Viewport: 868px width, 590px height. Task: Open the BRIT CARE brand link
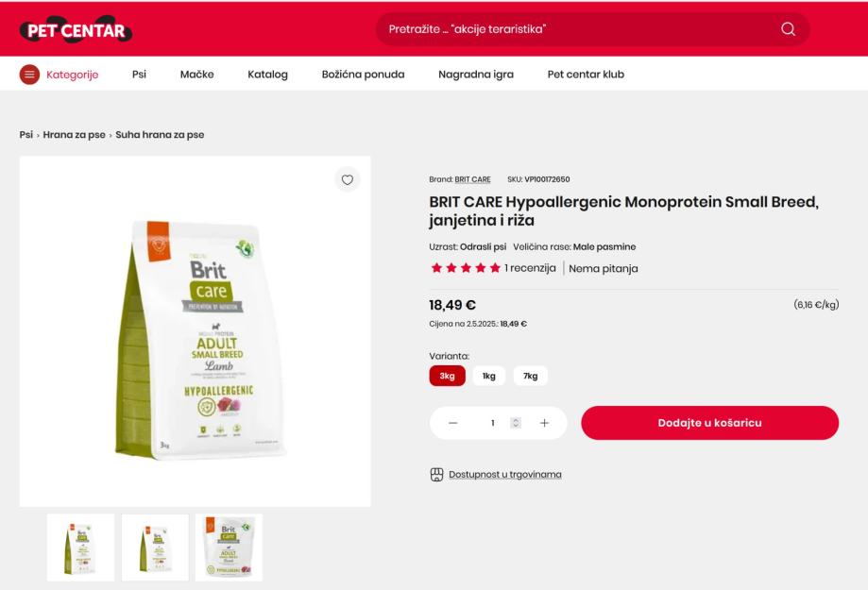[x=472, y=179]
